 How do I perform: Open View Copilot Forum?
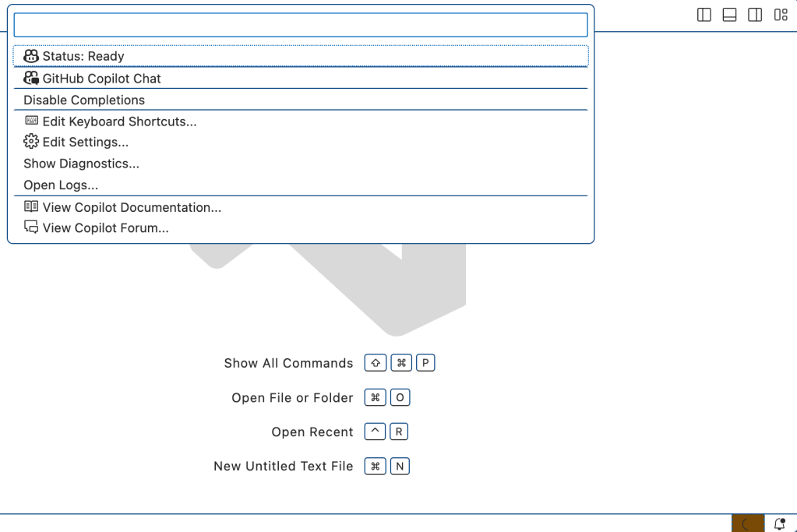[x=104, y=227]
